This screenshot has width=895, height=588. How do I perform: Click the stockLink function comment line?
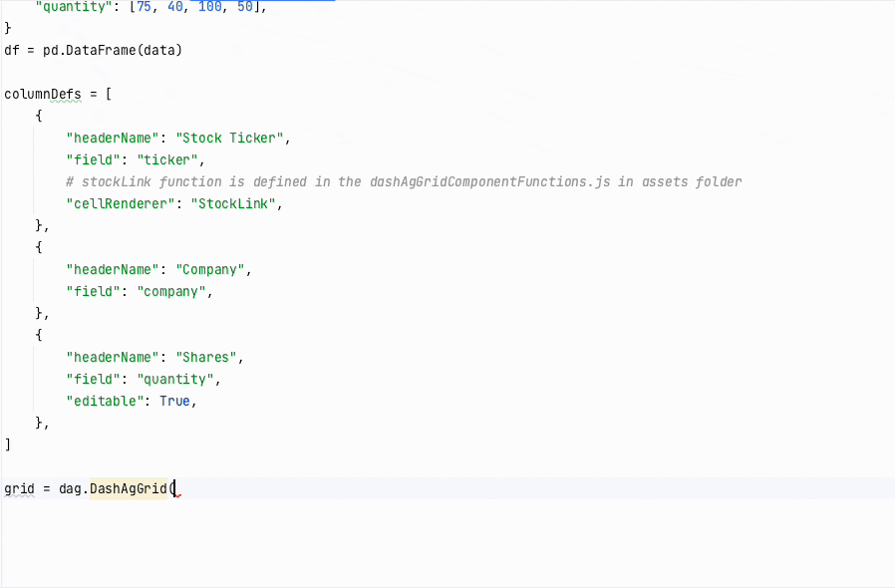[x=404, y=182]
